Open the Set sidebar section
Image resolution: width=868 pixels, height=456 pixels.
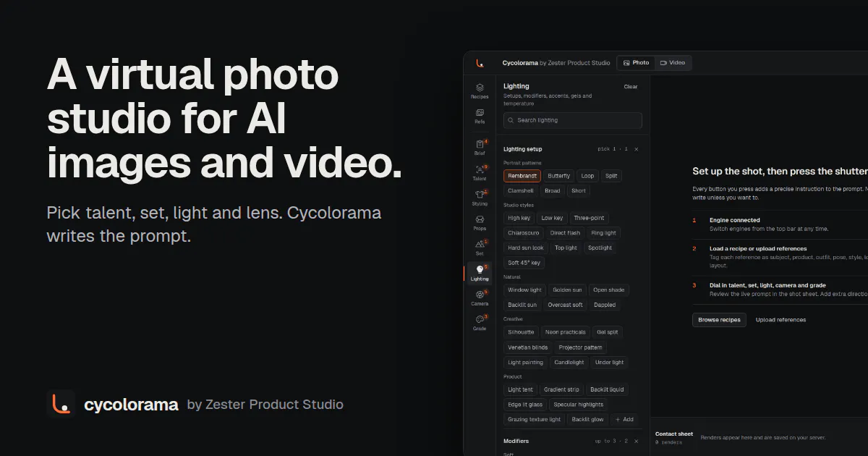(480, 248)
